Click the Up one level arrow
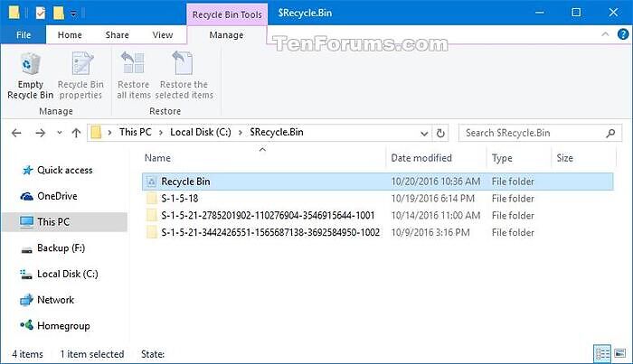 point(77,133)
